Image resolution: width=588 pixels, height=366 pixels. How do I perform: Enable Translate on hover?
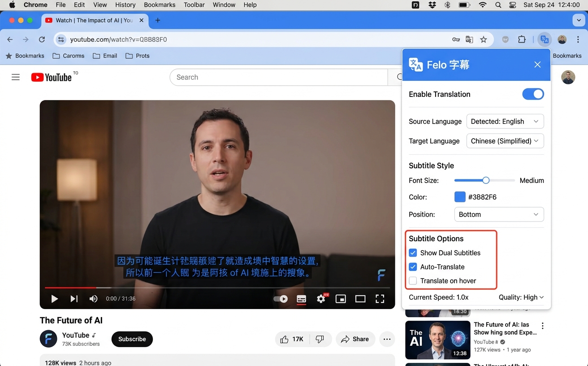(413, 281)
